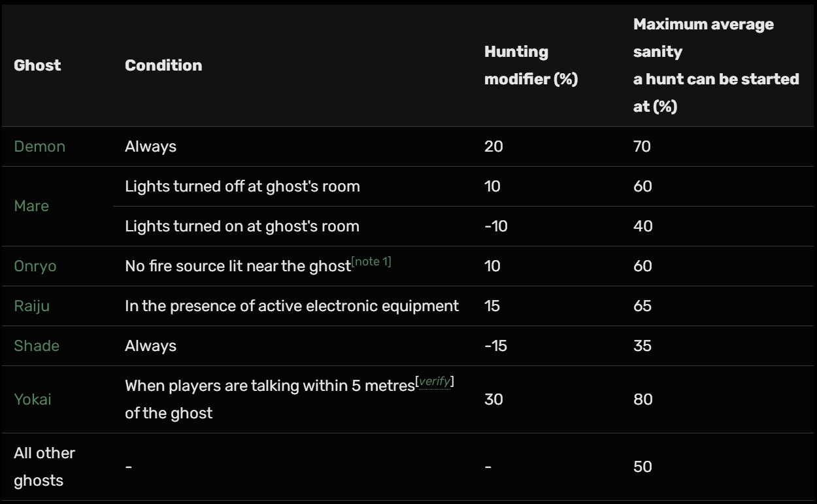Click the active electronic equipment condition text
The height and width of the screenshot is (504, 817).
[292, 306]
